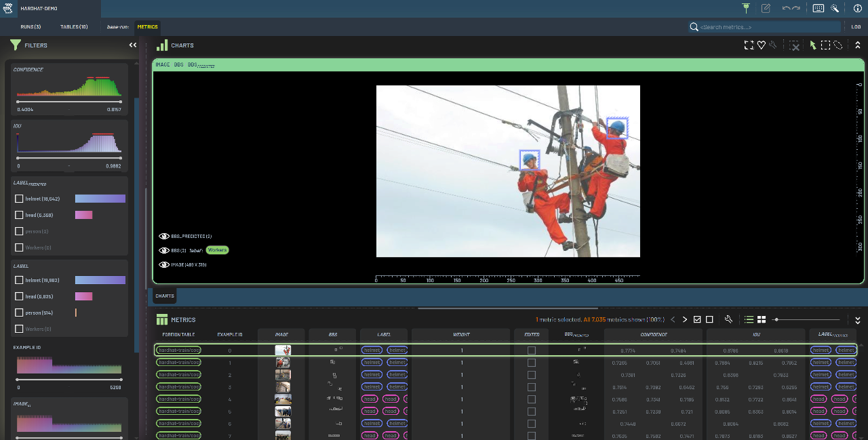Click the LOG button
The height and width of the screenshot is (440, 868).
(856, 27)
